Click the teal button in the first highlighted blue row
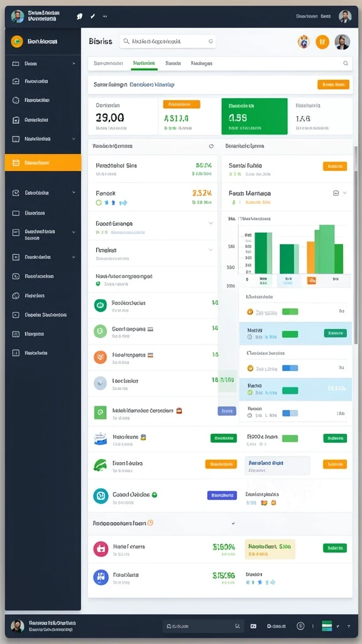The height and width of the screenshot is (644, 362). [336, 333]
